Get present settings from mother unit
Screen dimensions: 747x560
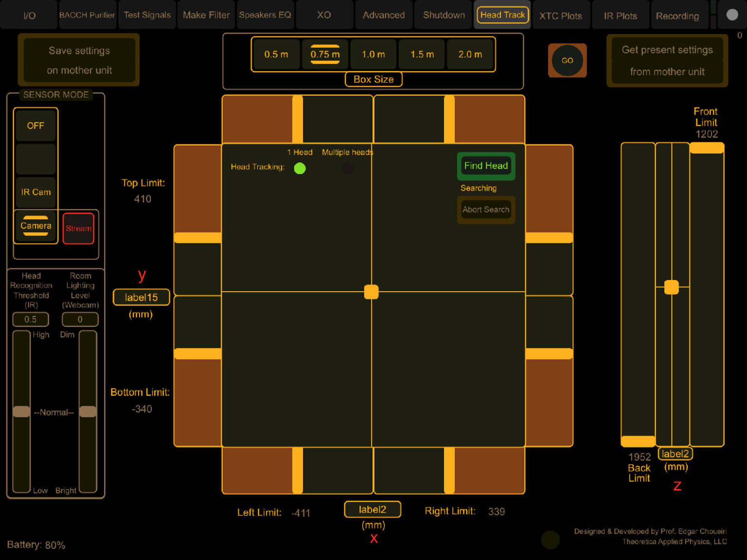click(x=667, y=61)
